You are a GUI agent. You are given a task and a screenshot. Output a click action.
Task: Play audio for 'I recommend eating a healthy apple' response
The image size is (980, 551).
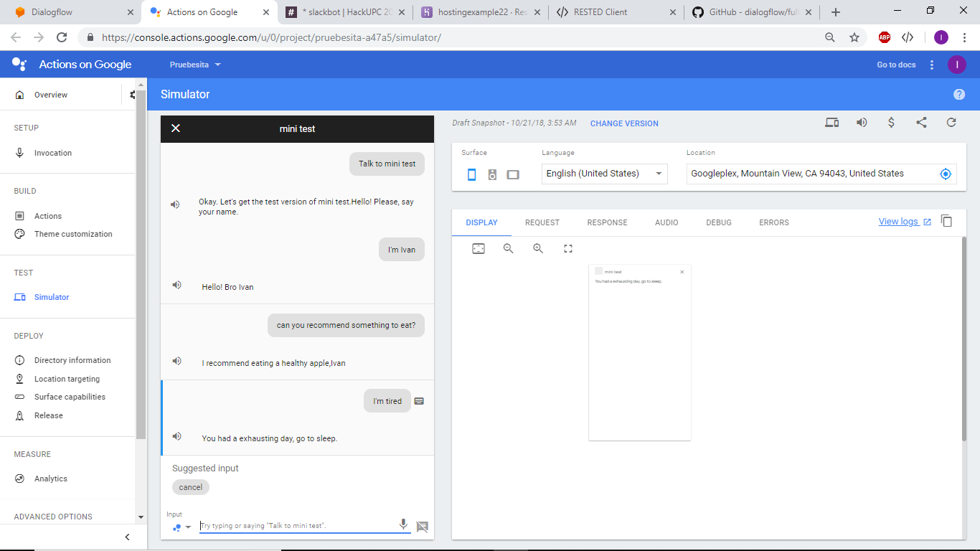tap(176, 361)
